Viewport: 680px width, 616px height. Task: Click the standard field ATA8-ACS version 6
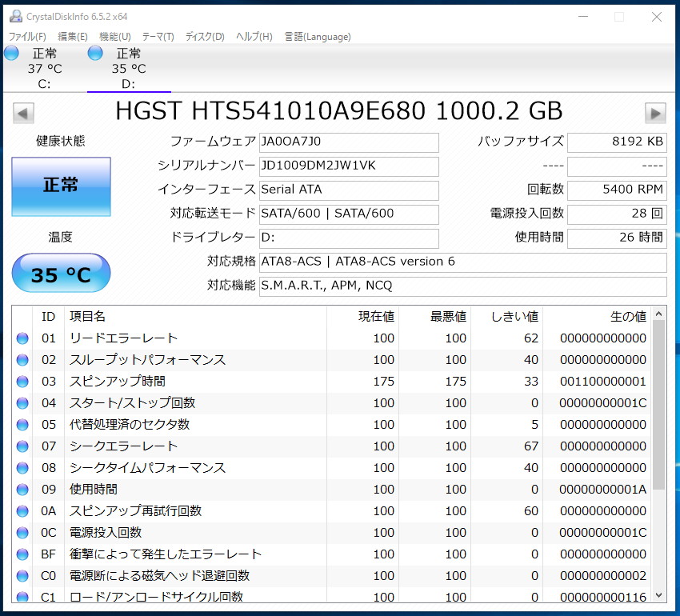[462, 262]
